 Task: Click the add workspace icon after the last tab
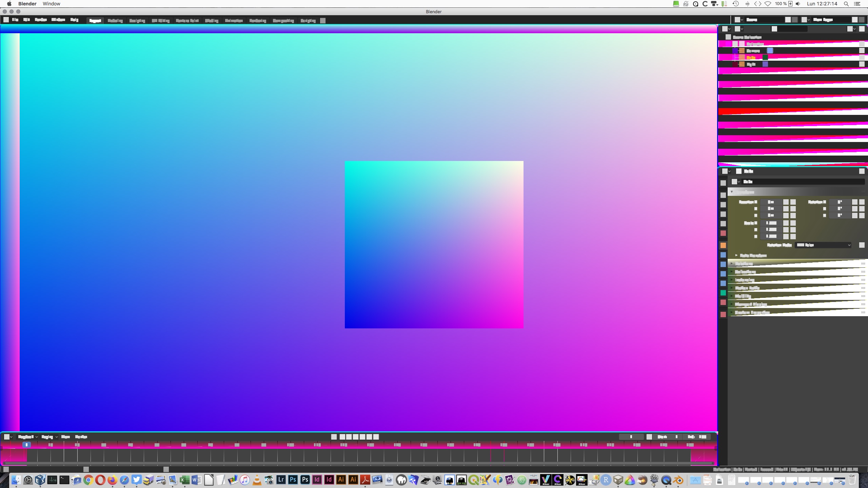323,21
